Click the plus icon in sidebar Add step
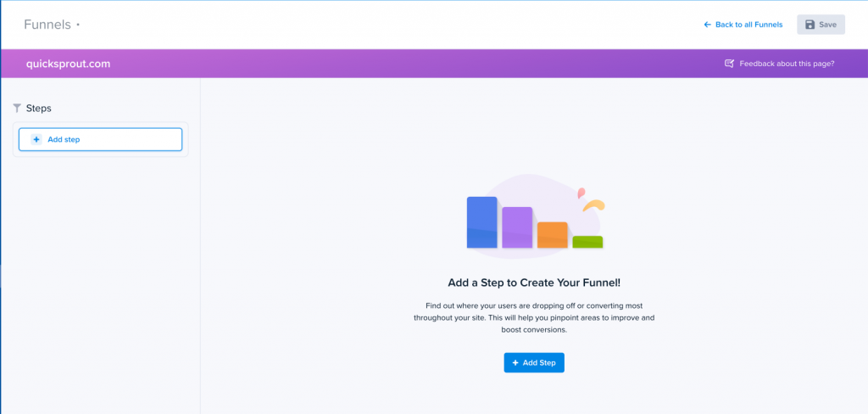This screenshot has width=868, height=414. [x=36, y=139]
